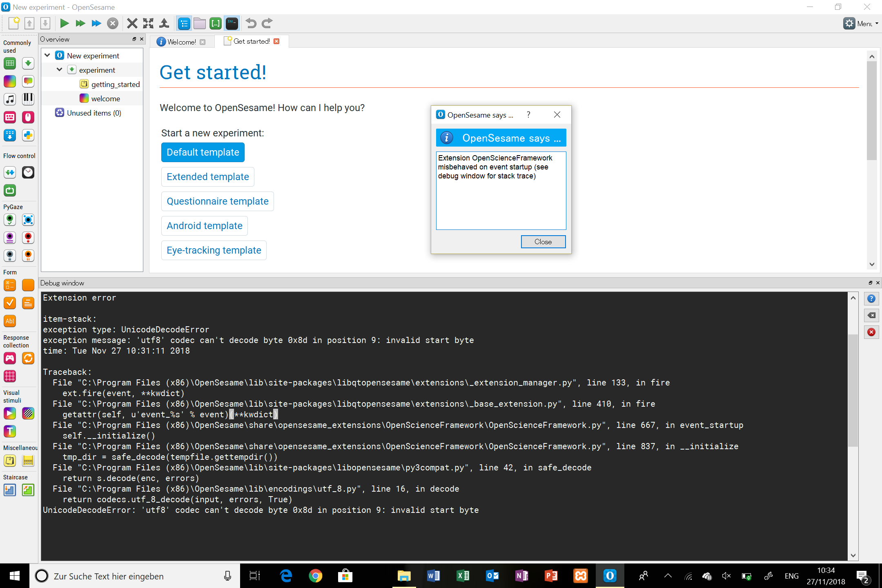The image size is (882, 588).
Task: Close the Debug window panel
Action: tap(878, 283)
